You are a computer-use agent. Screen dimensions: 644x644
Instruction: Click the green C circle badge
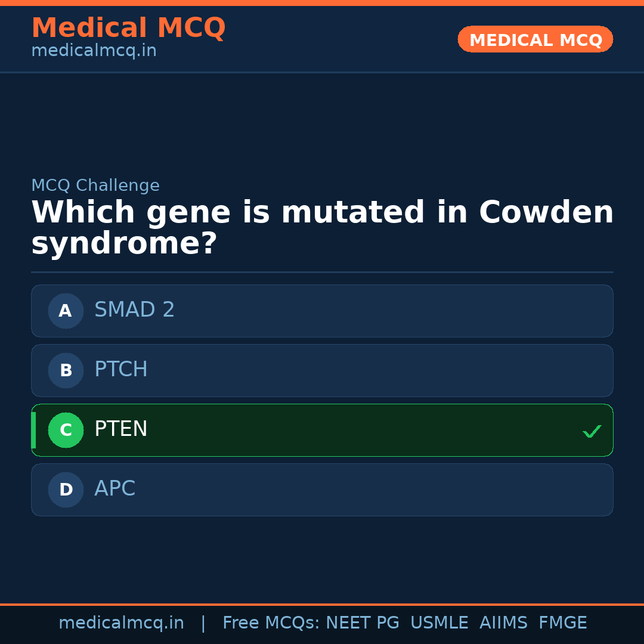66,430
